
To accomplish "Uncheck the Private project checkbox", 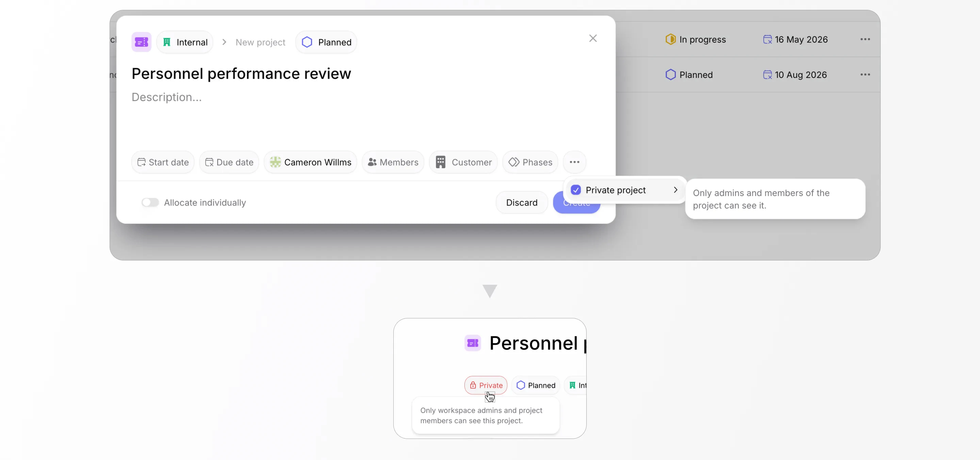I will 576,190.
